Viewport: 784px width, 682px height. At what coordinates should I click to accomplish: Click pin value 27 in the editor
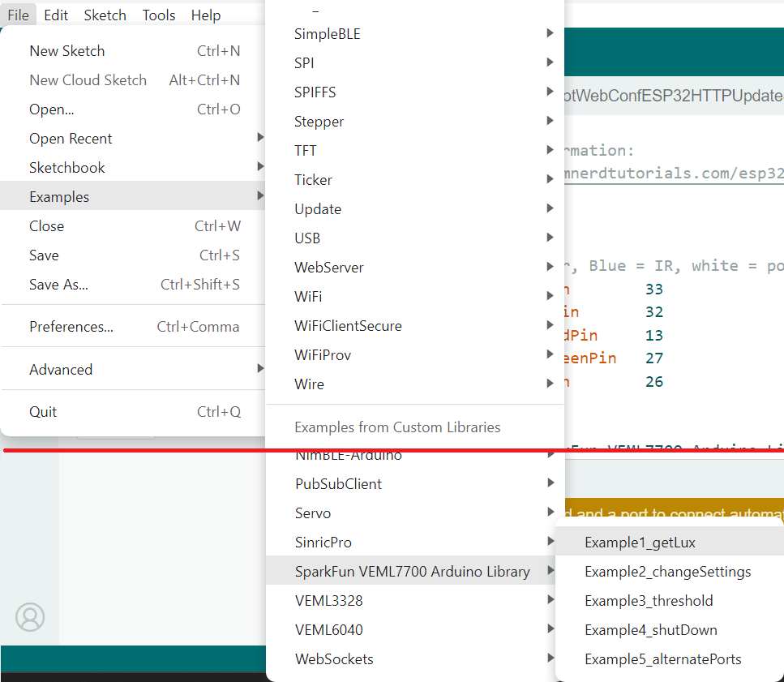tap(654, 358)
